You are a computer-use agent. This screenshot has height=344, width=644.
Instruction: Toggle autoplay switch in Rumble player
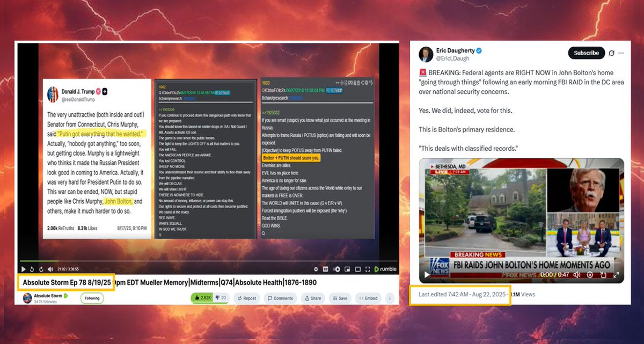[336, 269]
